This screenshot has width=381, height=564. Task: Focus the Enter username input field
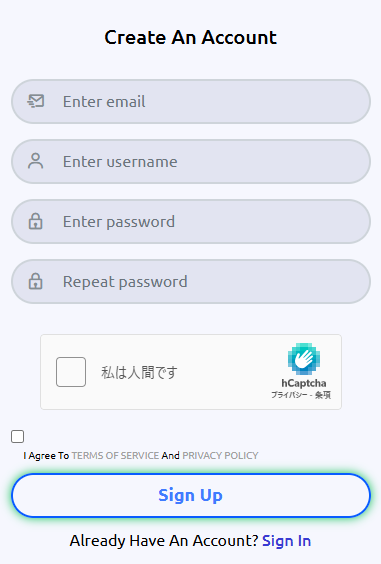191,162
